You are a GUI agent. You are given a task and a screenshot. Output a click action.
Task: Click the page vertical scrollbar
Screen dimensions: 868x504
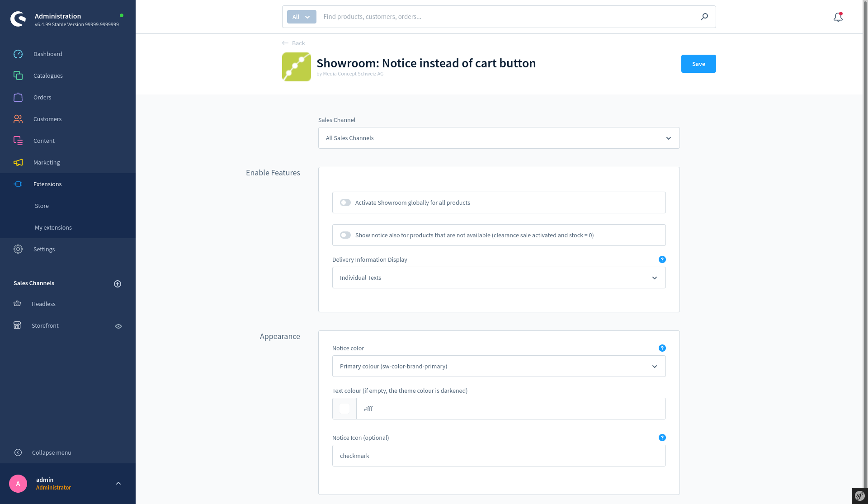865,244
